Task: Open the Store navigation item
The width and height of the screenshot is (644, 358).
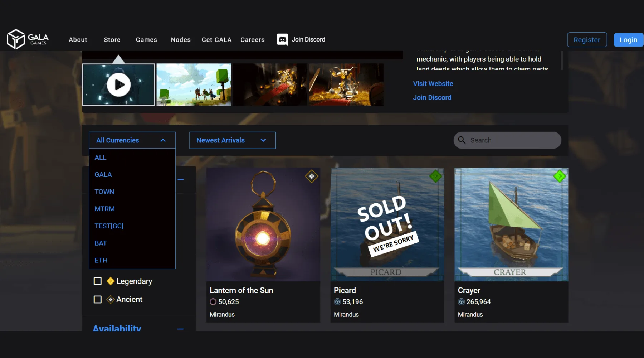Action: coord(112,40)
